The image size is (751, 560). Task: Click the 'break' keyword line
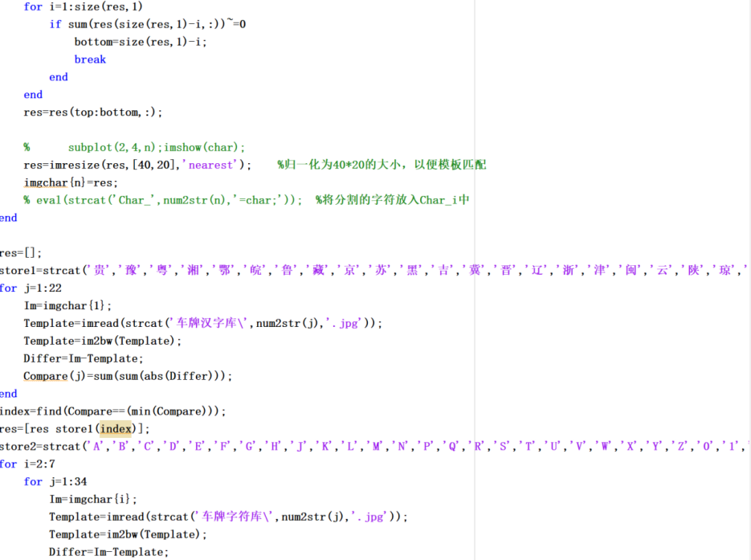point(90,59)
